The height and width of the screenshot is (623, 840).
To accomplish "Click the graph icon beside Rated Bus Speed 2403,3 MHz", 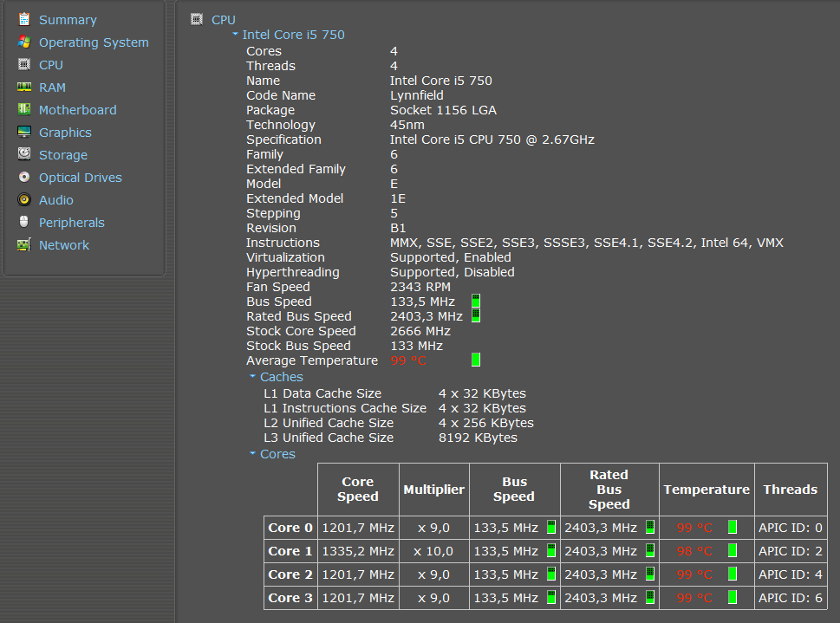I will coord(476,315).
